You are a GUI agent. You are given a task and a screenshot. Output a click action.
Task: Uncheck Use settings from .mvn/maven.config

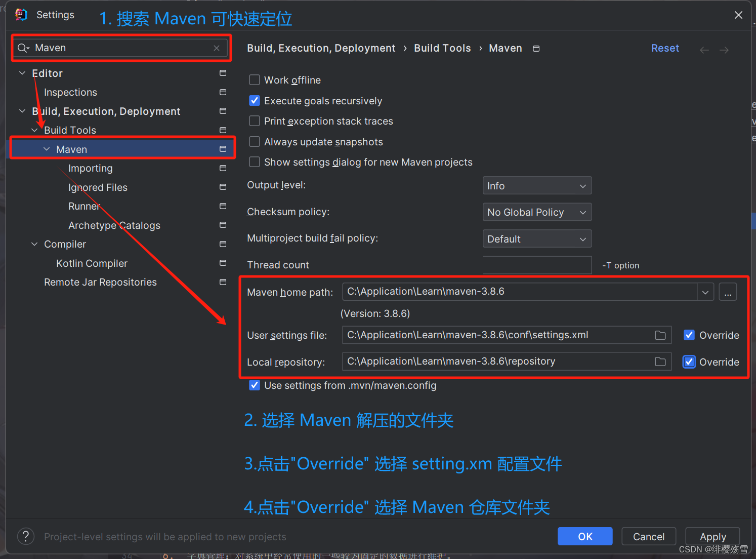[255, 385]
